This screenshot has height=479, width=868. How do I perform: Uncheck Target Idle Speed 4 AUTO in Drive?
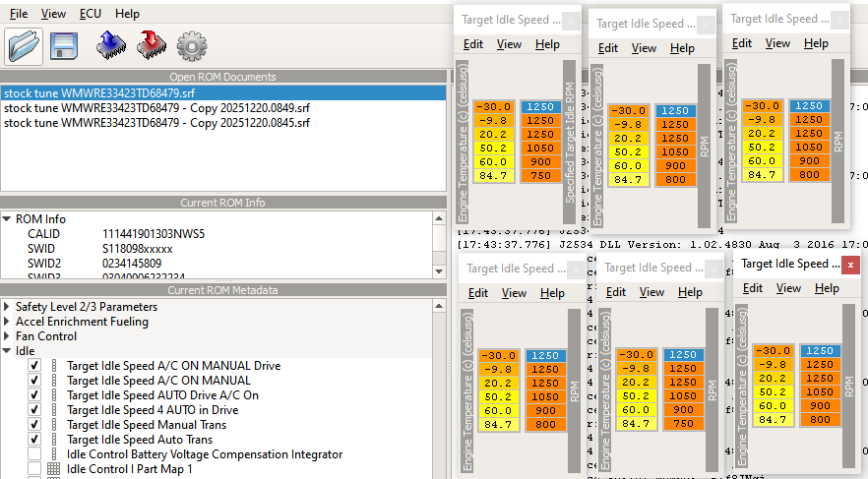point(34,410)
